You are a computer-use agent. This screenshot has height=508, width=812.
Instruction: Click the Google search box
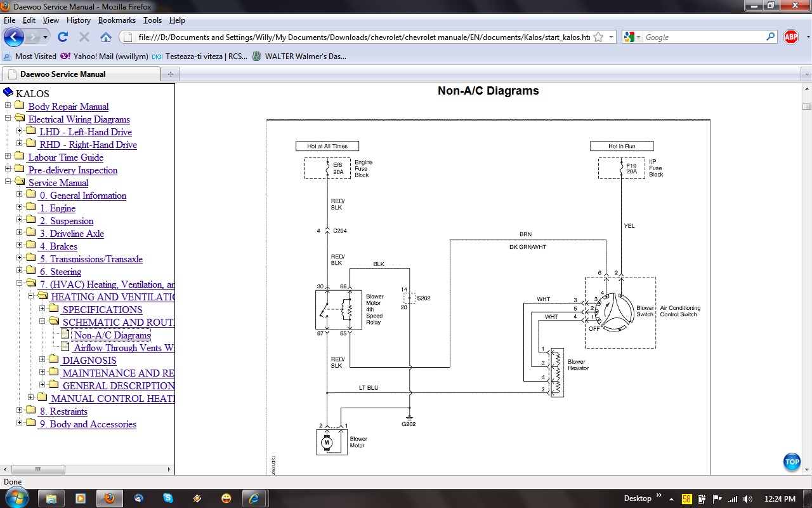click(x=704, y=37)
